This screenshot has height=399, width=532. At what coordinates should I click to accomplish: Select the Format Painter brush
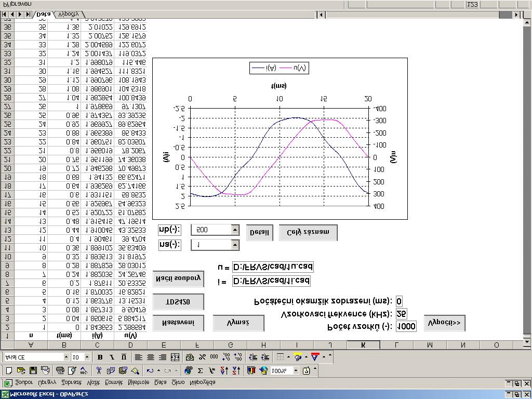click(x=135, y=370)
